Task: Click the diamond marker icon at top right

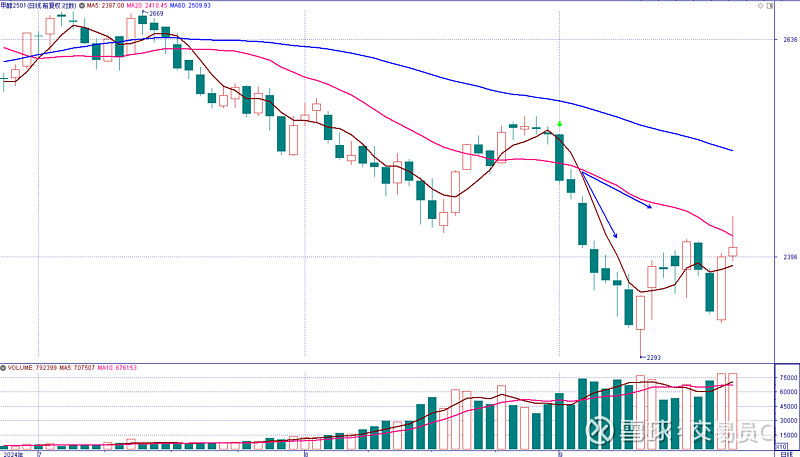Action: (761, 6)
